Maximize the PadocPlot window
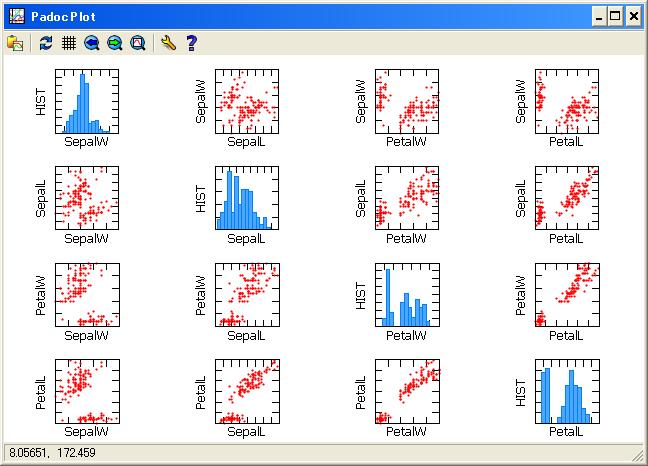The image size is (648, 466). [x=615, y=16]
